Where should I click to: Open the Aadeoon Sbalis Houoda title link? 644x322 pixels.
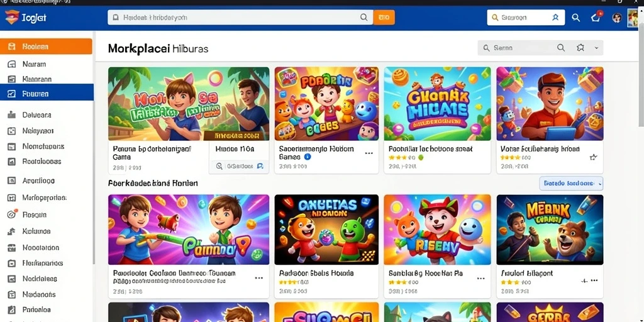point(316,273)
